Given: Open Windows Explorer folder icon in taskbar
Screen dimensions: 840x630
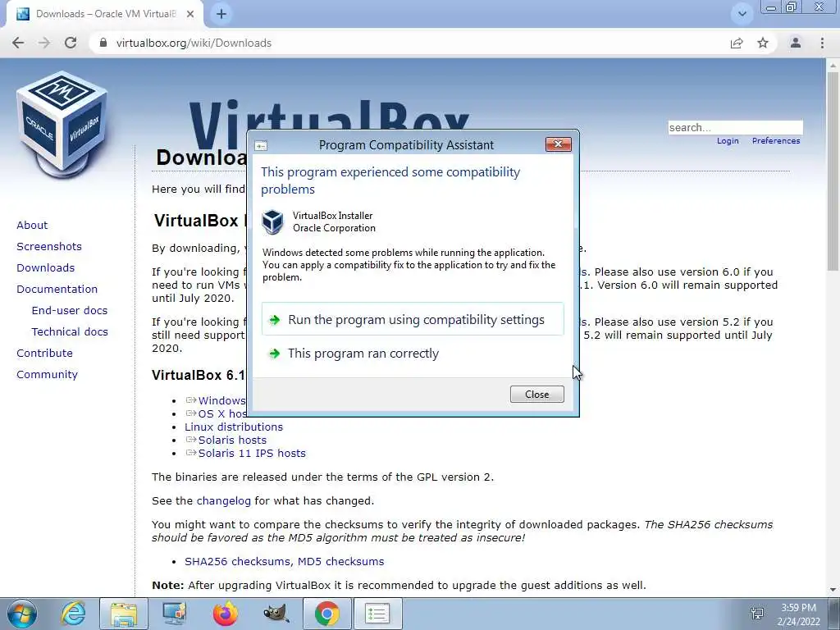Looking at the screenshot, I should click(124, 614).
